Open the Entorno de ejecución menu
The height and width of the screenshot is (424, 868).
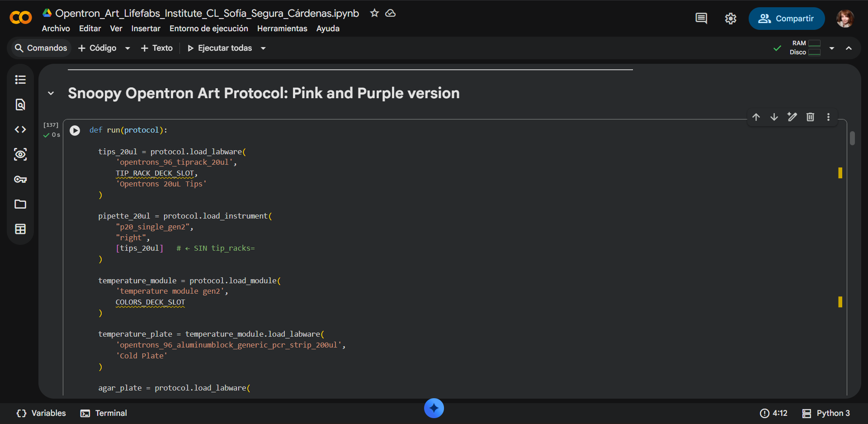(208, 29)
